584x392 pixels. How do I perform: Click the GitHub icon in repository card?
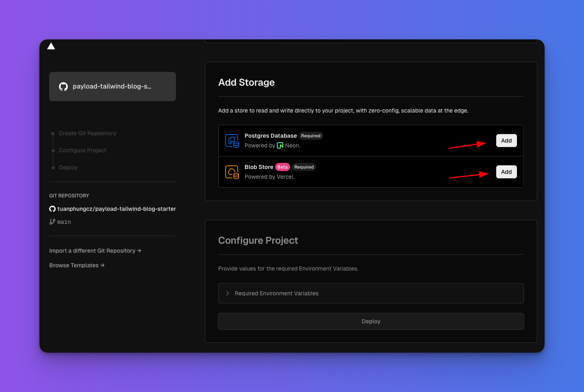pyautogui.click(x=63, y=87)
